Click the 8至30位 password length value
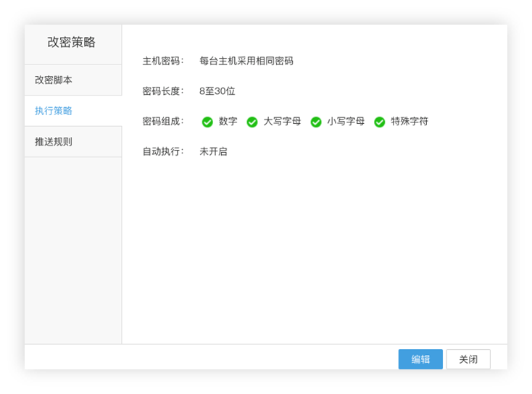The height and width of the screenshot is (394, 532). click(x=217, y=91)
